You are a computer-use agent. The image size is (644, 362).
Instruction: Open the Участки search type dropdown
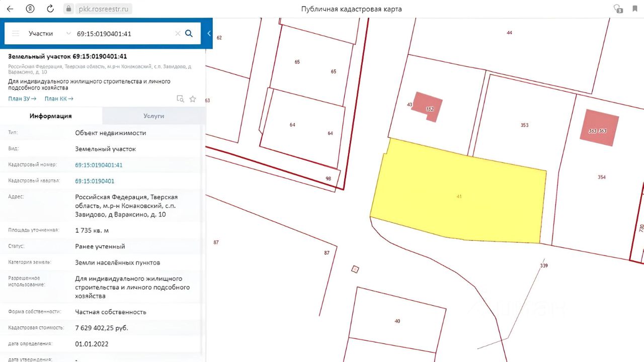(49, 34)
